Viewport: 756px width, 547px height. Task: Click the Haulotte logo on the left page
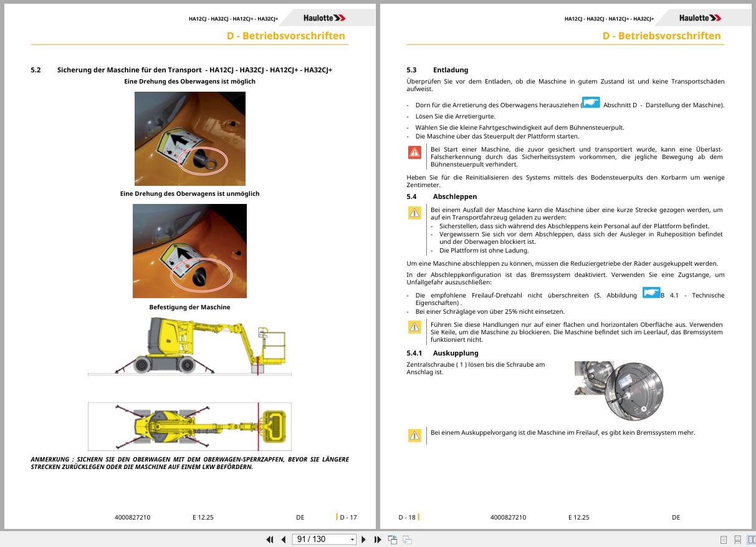tap(325, 18)
